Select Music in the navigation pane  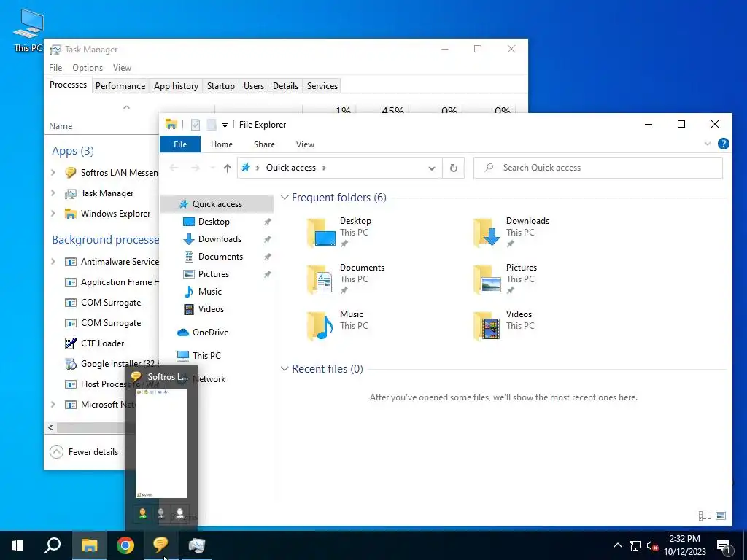[x=209, y=292]
